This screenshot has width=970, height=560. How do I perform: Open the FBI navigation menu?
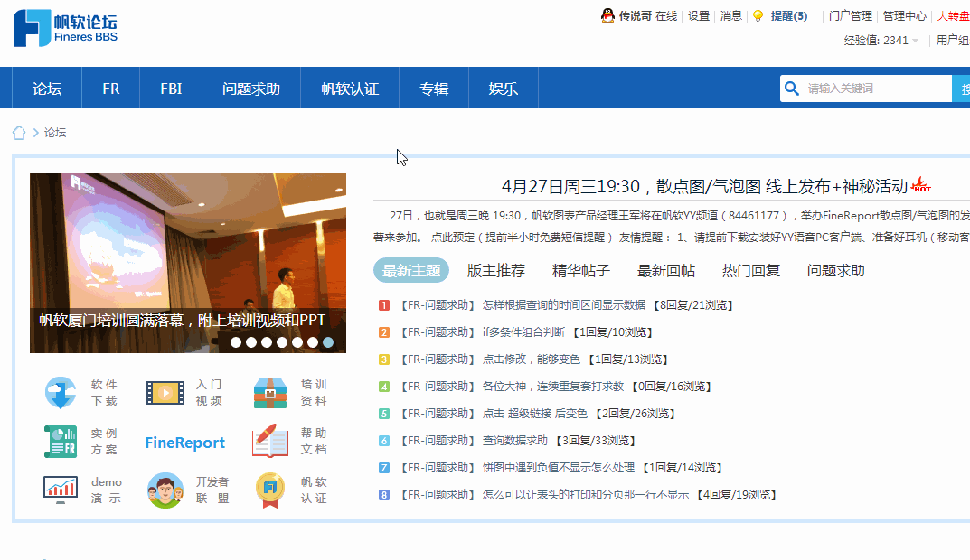(x=171, y=89)
